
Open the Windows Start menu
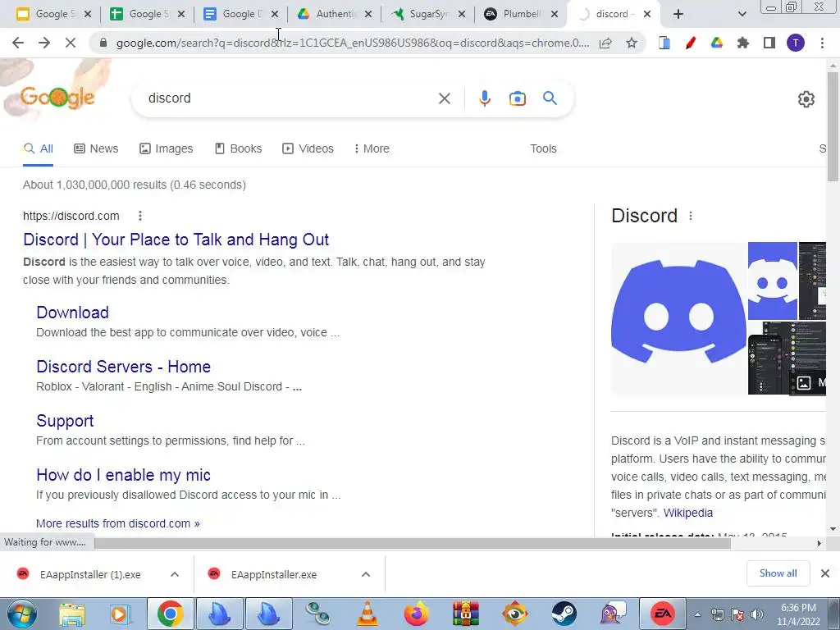pyautogui.click(x=22, y=614)
